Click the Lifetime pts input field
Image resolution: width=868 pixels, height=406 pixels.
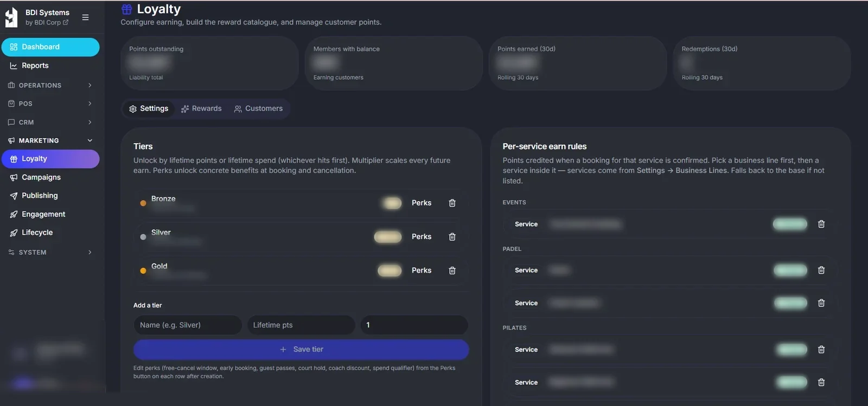pyautogui.click(x=301, y=325)
